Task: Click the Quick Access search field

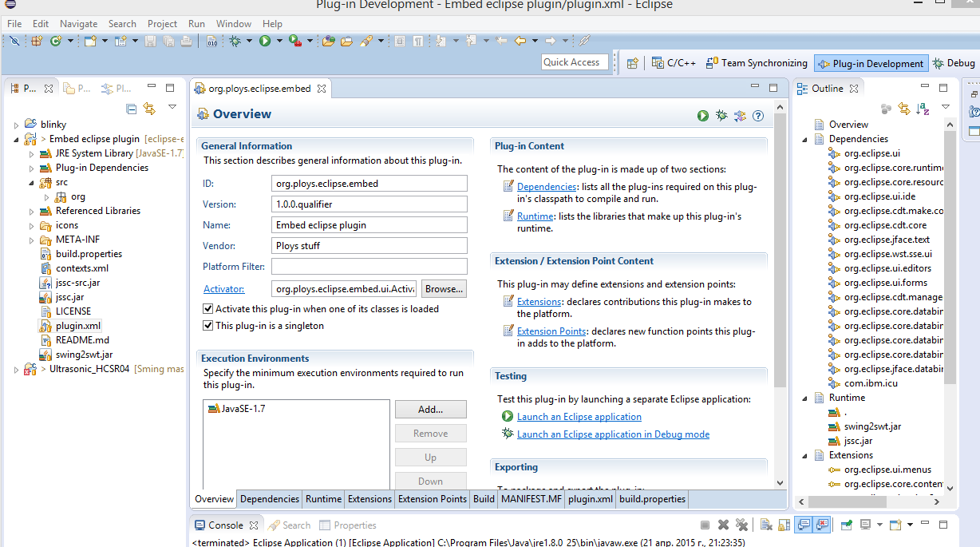Action: point(575,62)
